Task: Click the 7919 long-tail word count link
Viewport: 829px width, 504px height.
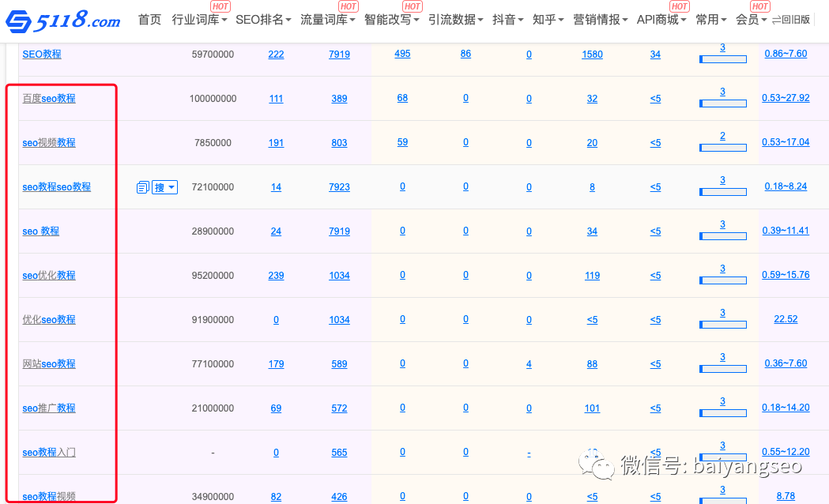Action: point(339,54)
